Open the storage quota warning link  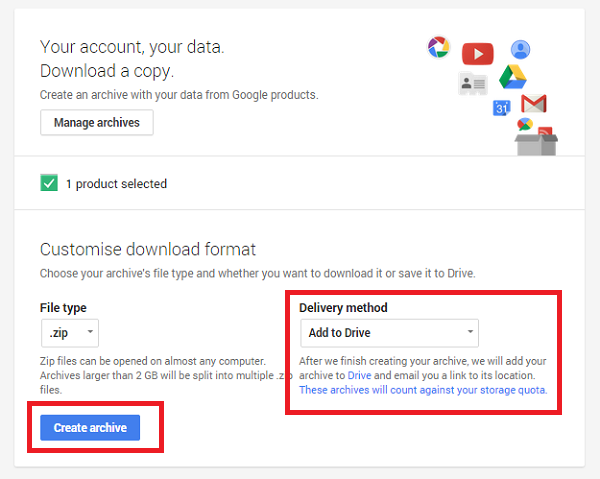423,390
